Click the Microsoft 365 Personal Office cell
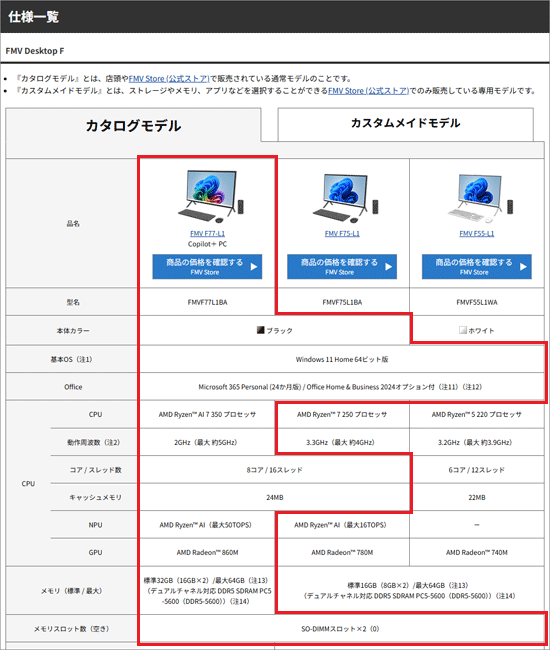 tap(342, 387)
